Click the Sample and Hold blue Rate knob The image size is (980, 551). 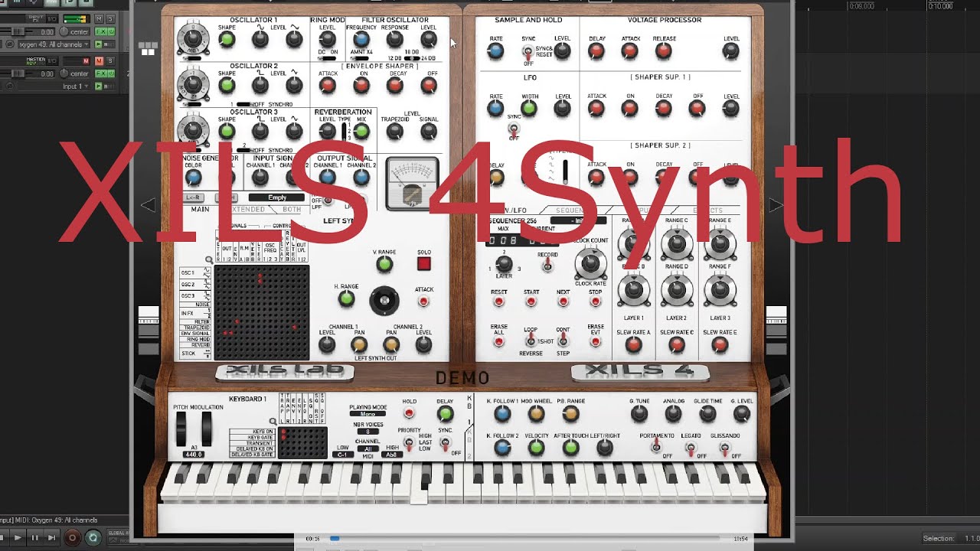pyautogui.click(x=495, y=51)
